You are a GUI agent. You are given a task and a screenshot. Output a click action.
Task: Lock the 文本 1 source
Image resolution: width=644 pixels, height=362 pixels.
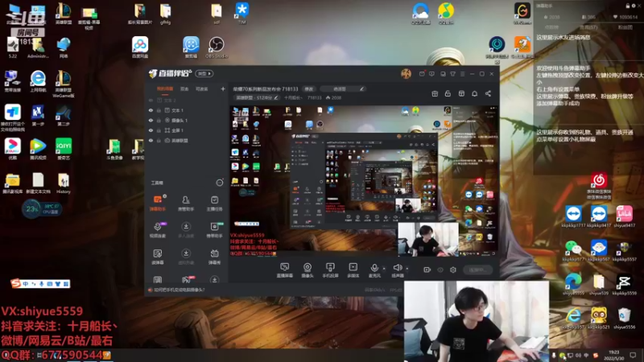pyautogui.click(x=159, y=110)
